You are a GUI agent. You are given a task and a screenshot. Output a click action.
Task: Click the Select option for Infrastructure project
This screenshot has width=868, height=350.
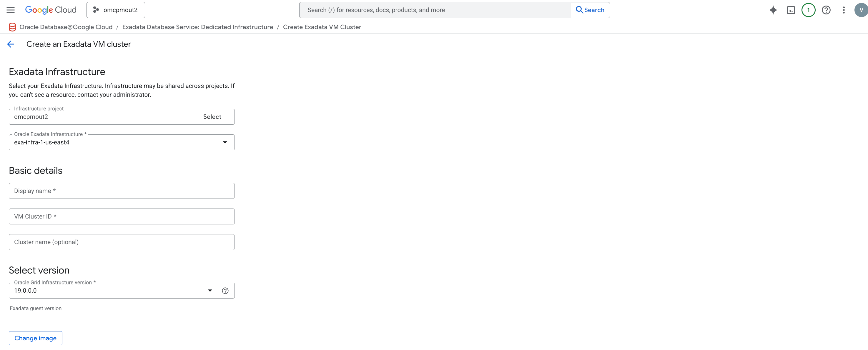(212, 116)
